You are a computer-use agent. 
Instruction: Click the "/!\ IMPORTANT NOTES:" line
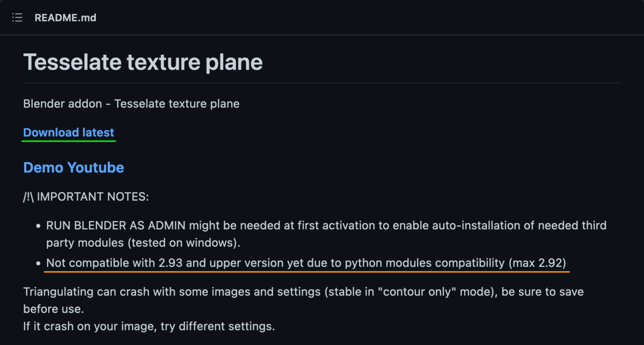(x=86, y=196)
